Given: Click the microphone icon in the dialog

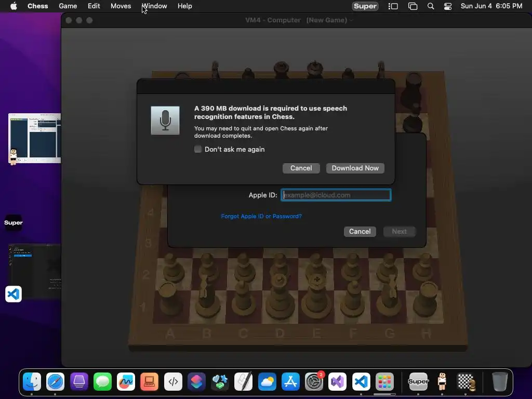Looking at the screenshot, I should (165, 121).
